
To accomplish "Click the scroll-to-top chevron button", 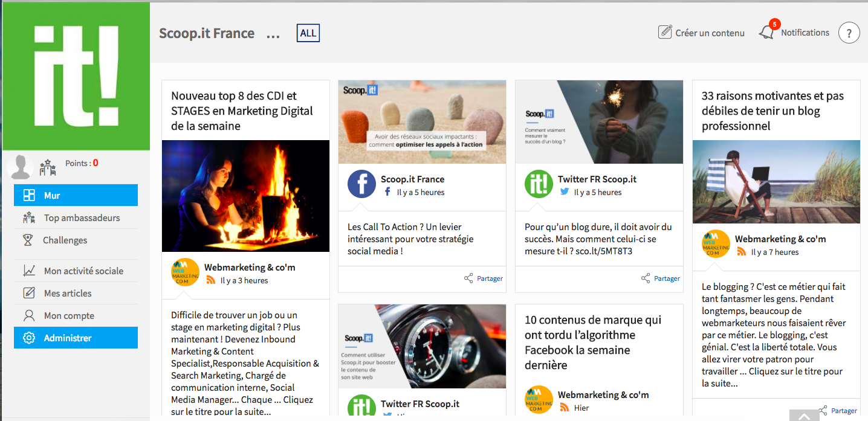I will click(x=804, y=416).
